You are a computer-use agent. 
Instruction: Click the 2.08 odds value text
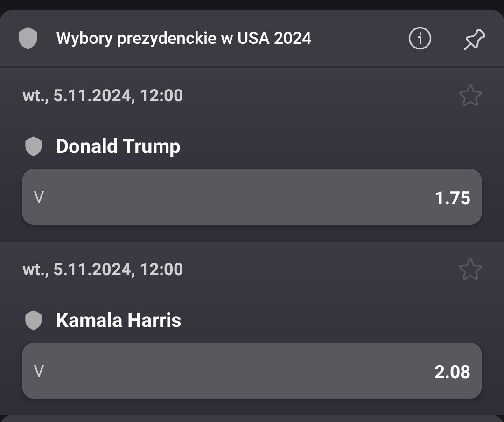452,372
